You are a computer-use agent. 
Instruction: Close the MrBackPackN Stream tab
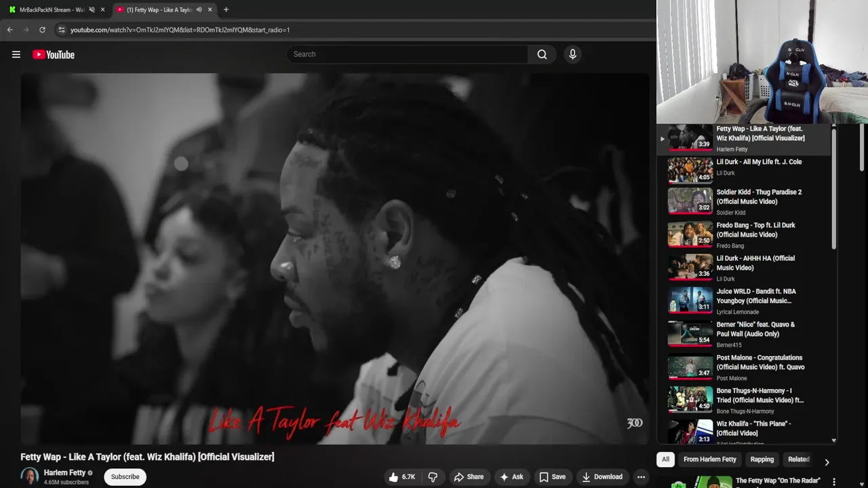103,9
